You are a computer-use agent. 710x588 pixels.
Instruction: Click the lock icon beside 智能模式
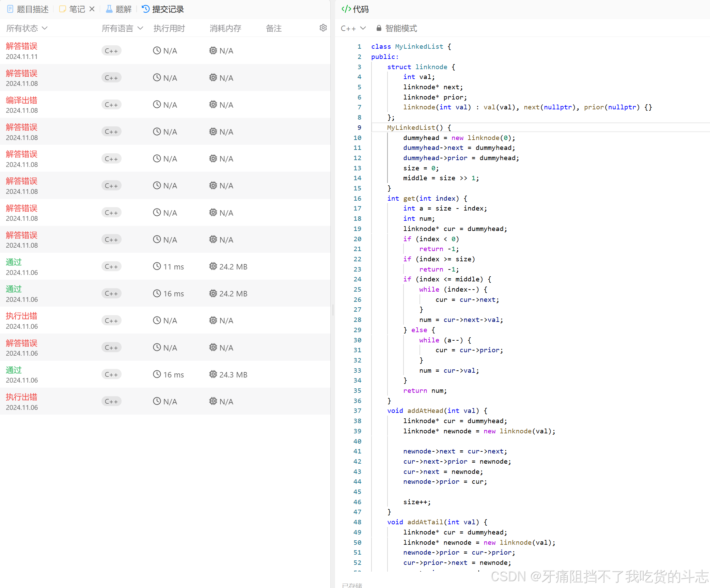point(379,28)
